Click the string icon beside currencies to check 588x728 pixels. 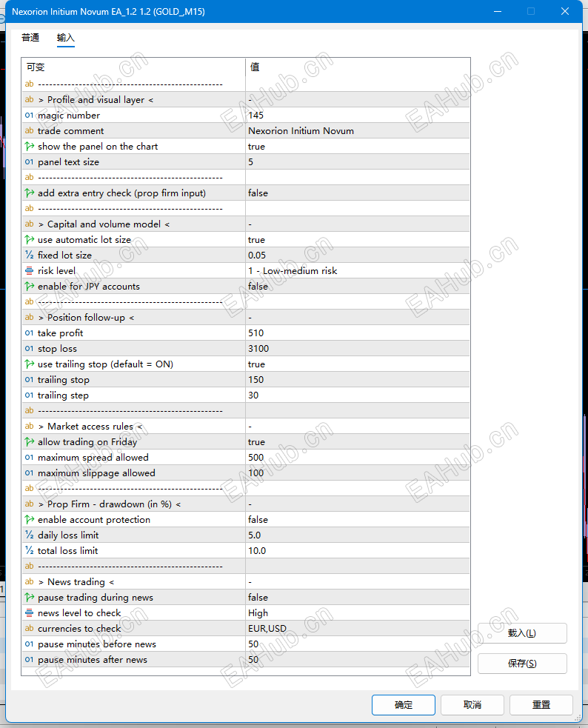pyautogui.click(x=29, y=629)
